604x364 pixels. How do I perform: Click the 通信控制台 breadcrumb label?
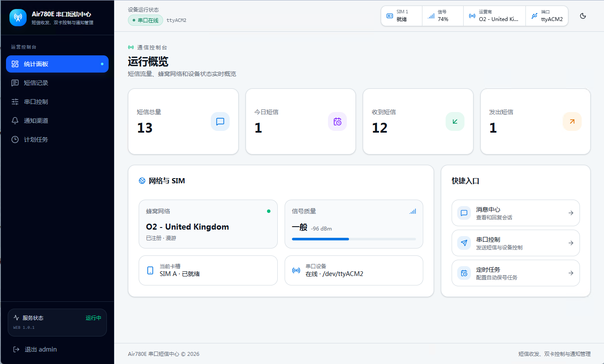(x=152, y=47)
